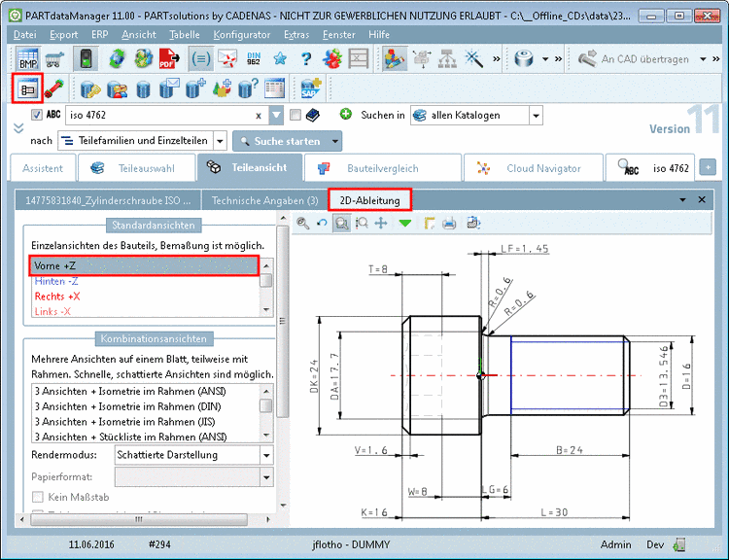Click the SAP toolbar icon
729x560 pixels.
pyautogui.click(x=311, y=89)
